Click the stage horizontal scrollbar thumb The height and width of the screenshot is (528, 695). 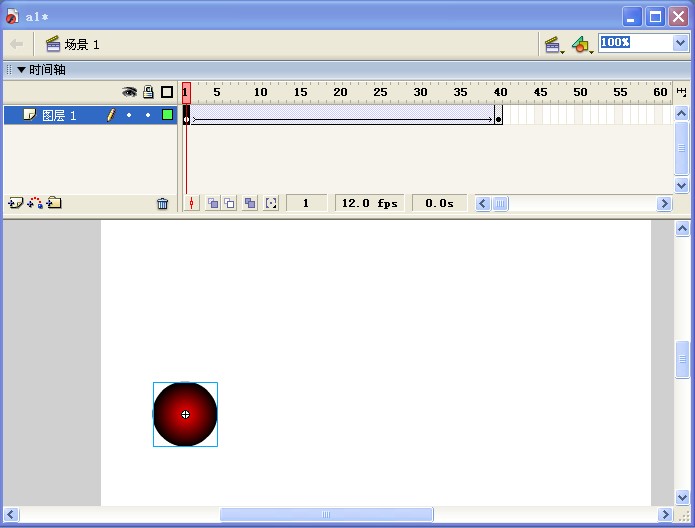point(327,515)
